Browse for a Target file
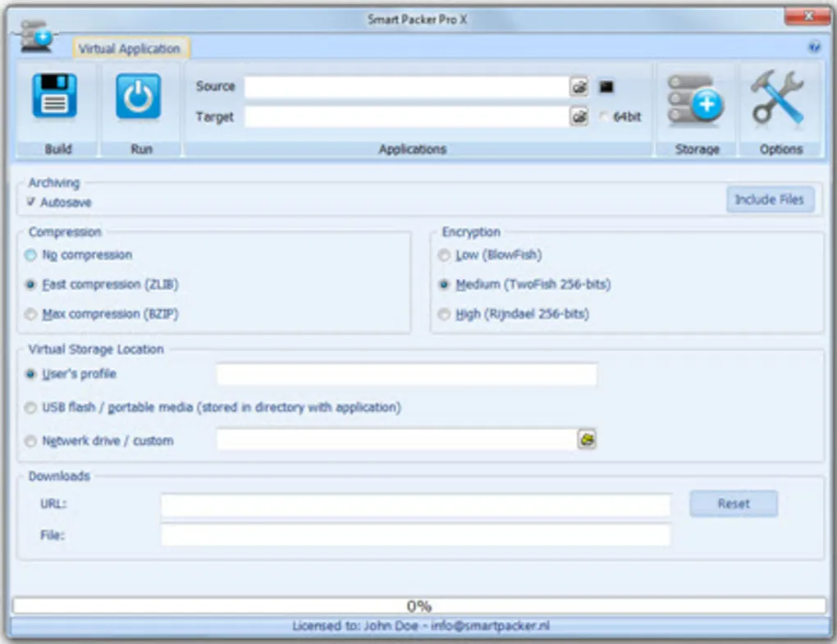The height and width of the screenshot is (644, 837). 579,116
